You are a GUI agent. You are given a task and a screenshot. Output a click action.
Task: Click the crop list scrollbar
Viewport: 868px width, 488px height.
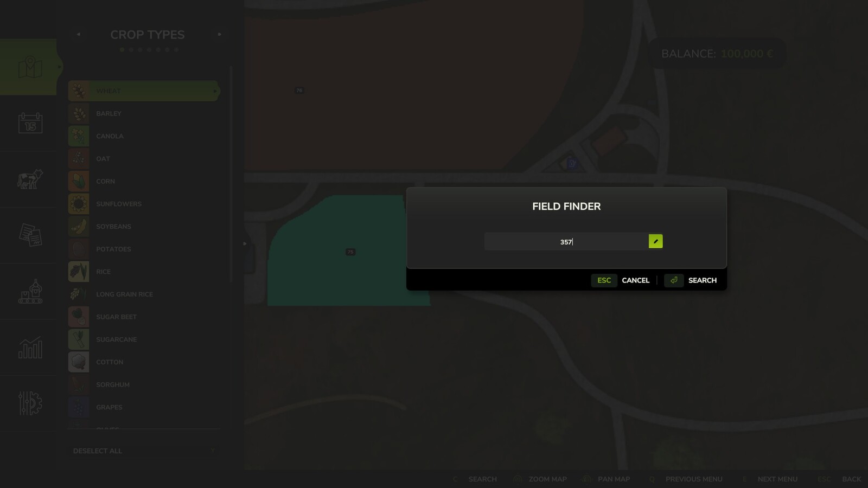[231, 174]
